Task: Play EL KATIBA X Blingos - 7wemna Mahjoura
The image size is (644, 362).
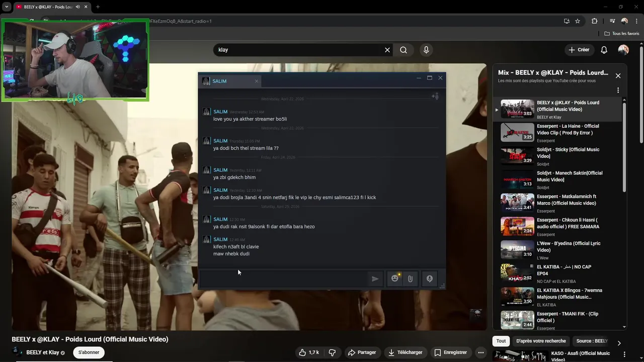Action: click(x=558, y=297)
